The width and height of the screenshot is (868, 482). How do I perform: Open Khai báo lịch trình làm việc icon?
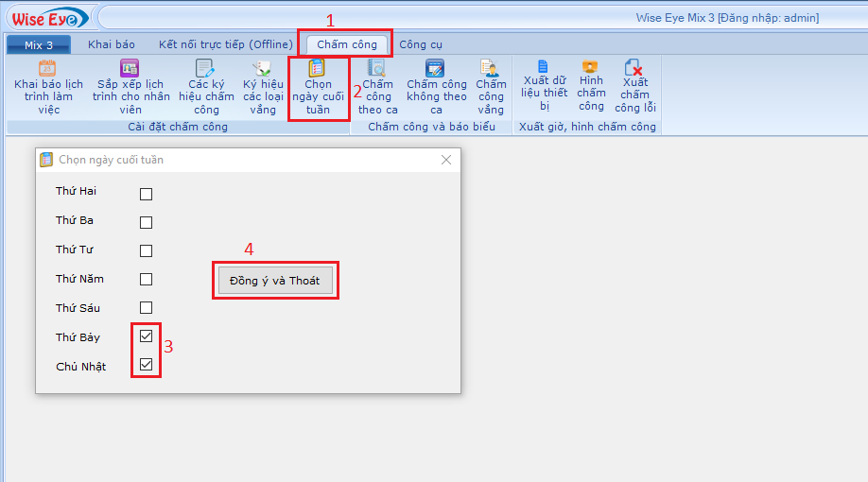click(48, 70)
